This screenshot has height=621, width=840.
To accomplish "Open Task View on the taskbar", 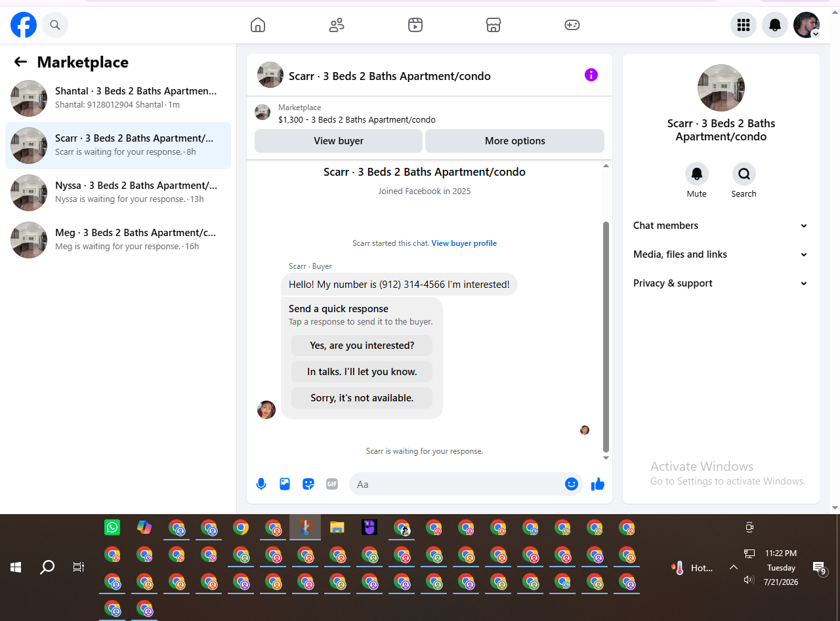I will [x=79, y=567].
